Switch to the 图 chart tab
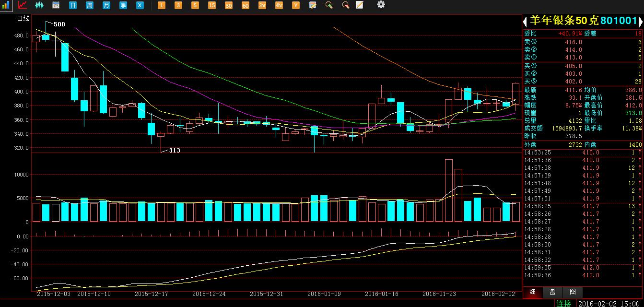The width and height of the screenshot is (644, 307). [573, 292]
